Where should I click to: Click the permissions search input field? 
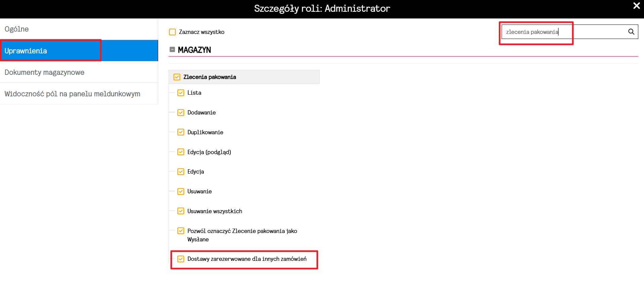564,32
